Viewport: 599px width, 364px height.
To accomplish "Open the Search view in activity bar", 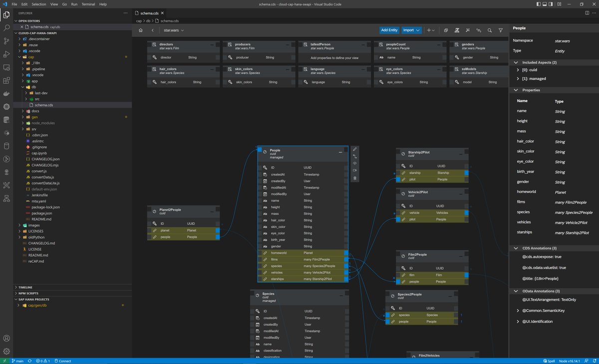I will (x=6, y=28).
